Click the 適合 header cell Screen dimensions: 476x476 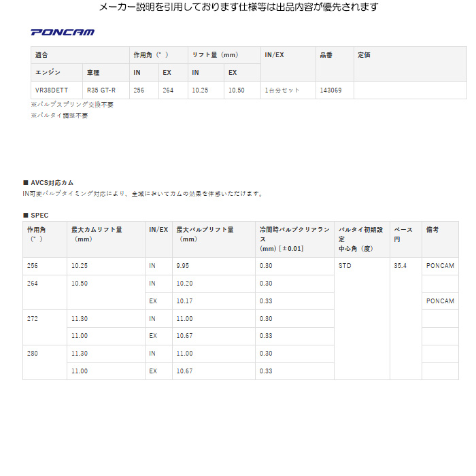click(80, 55)
